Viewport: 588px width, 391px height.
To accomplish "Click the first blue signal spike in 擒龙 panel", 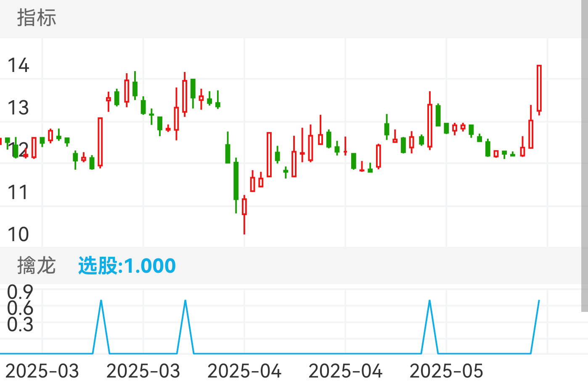I will pyautogui.click(x=101, y=327).
